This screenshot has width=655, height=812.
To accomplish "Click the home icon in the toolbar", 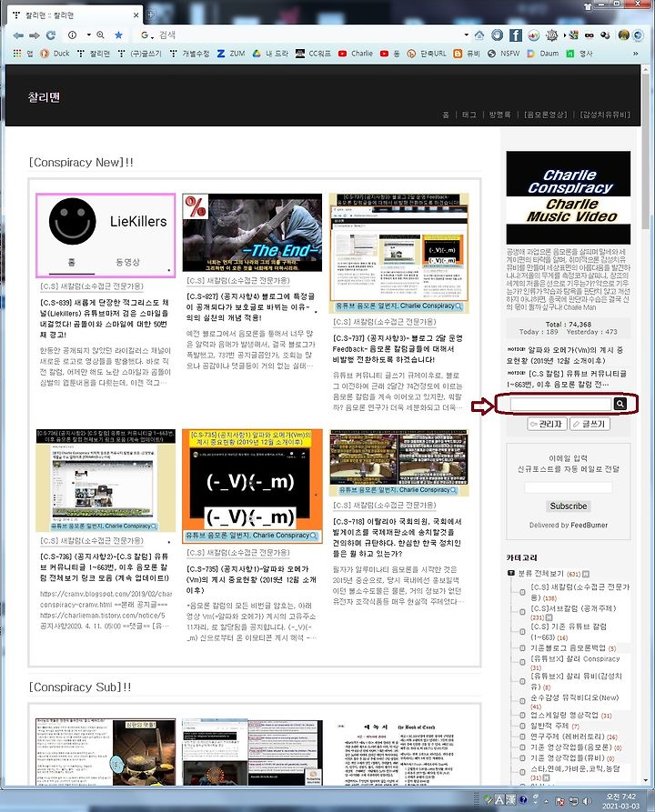I will point(479,35).
